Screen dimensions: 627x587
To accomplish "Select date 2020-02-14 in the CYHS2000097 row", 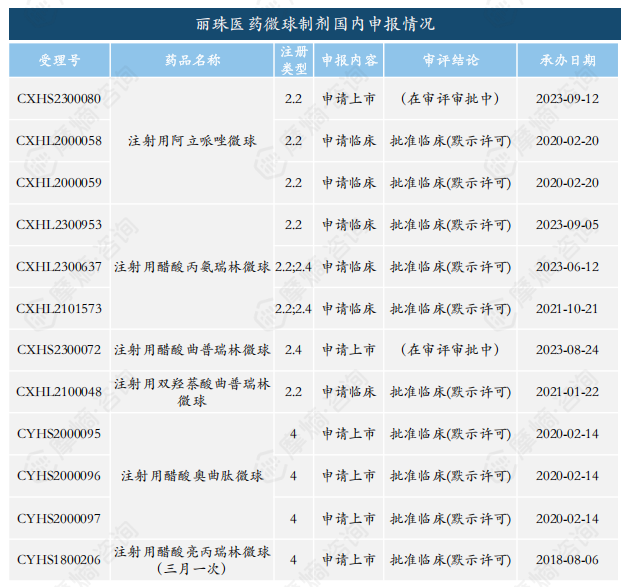I will pyautogui.click(x=567, y=519).
